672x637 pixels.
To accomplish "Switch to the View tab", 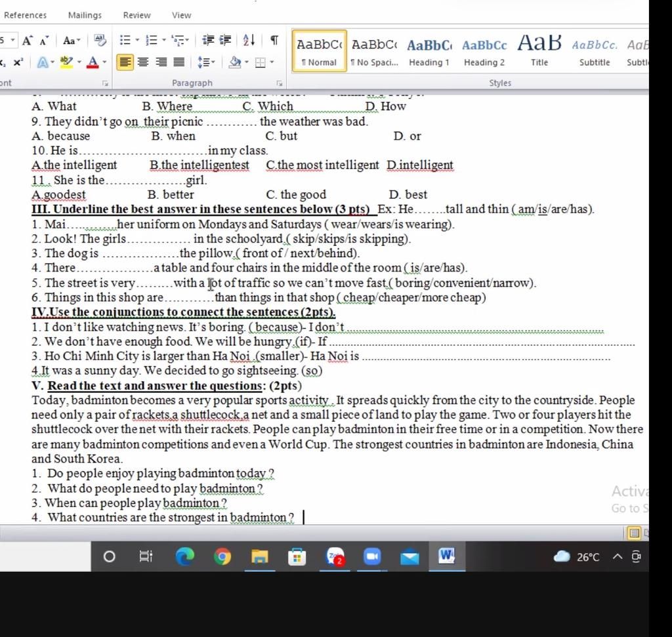I will [x=181, y=15].
